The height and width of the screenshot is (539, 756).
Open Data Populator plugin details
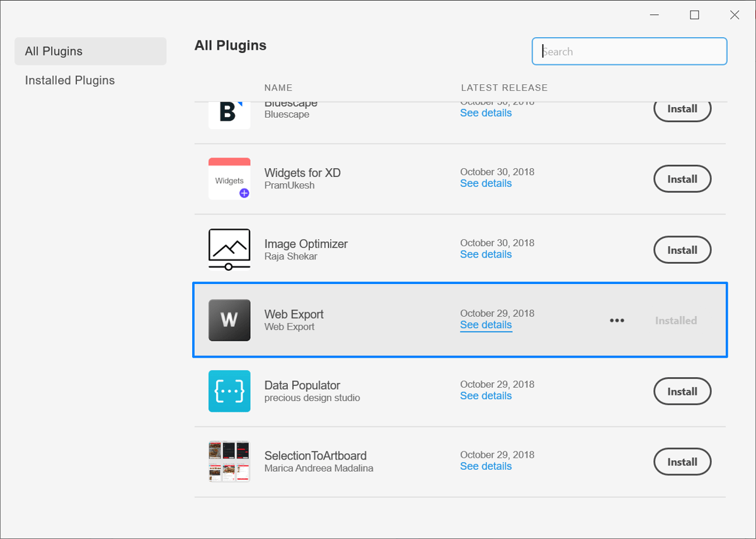(x=486, y=395)
